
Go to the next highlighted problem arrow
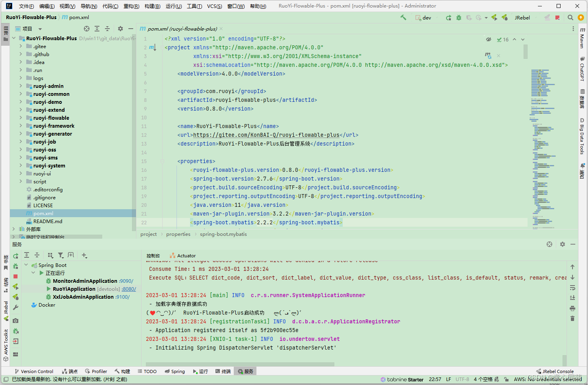pyautogui.click(x=523, y=39)
